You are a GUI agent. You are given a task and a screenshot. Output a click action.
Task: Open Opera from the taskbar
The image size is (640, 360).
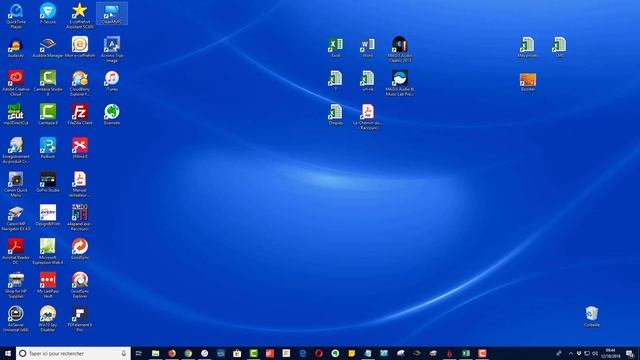[319, 353]
